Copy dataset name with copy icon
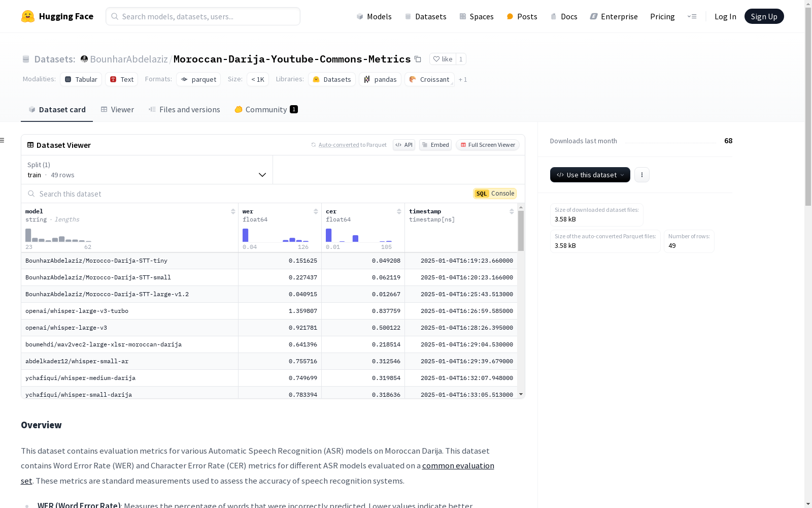 pyautogui.click(x=418, y=59)
